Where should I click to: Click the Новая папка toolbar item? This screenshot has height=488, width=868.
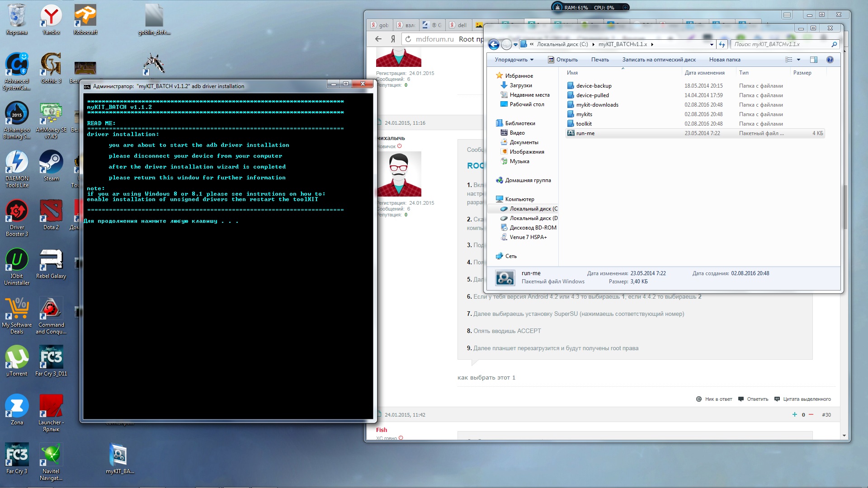tap(724, 60)
